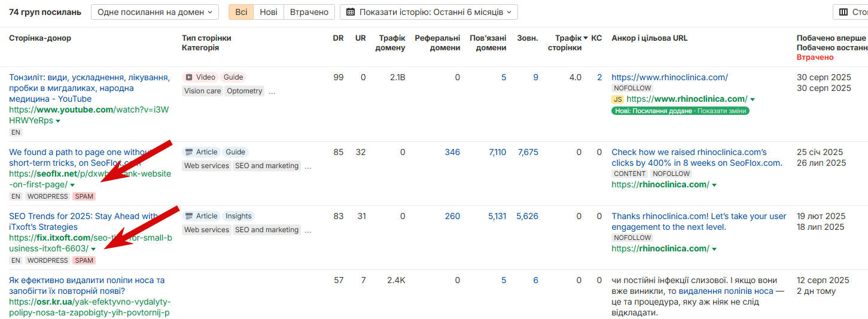Click the 'Insights' page type tag

pos(239,216)
